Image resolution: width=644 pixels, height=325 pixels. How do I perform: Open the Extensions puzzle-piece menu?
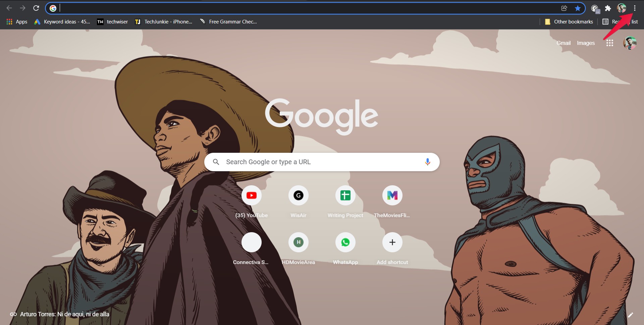point(608,8)
